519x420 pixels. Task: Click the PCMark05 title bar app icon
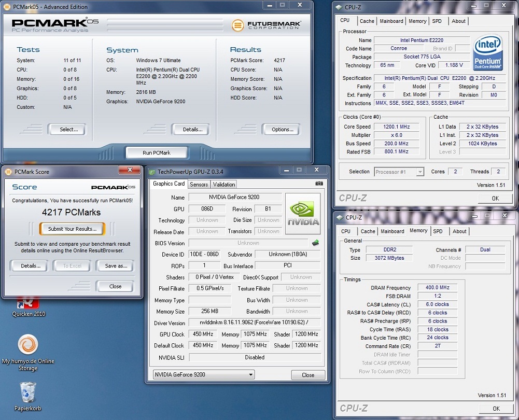coord(8,7)
